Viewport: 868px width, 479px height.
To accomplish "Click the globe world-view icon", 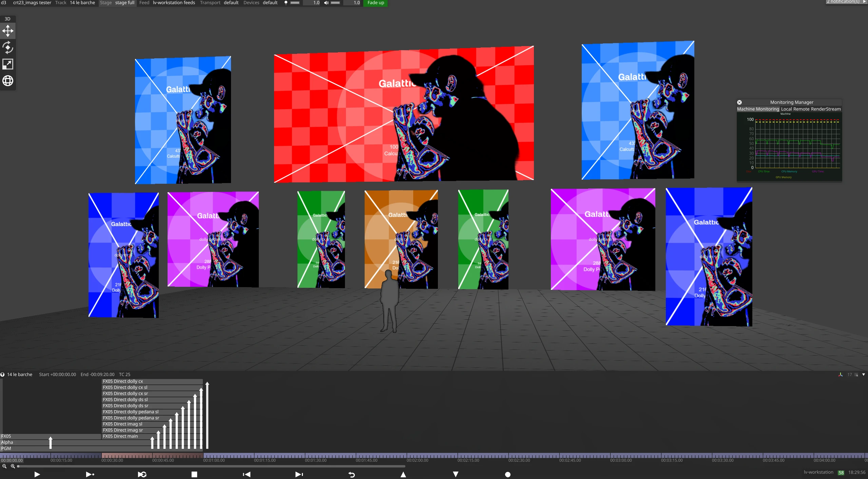I will [8, 81].
